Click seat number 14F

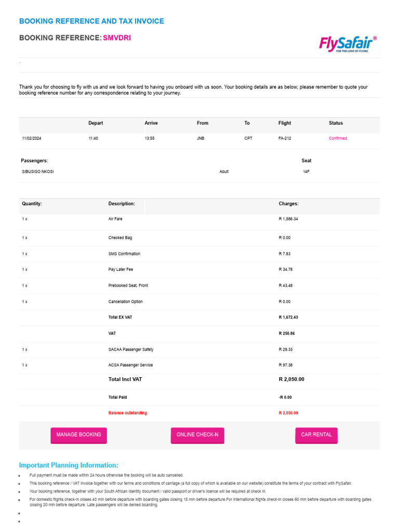click(307, 171)
